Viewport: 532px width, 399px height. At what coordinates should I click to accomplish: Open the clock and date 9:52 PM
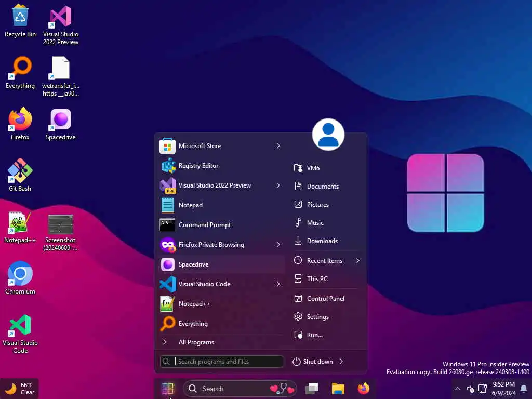tap(503, 389)
